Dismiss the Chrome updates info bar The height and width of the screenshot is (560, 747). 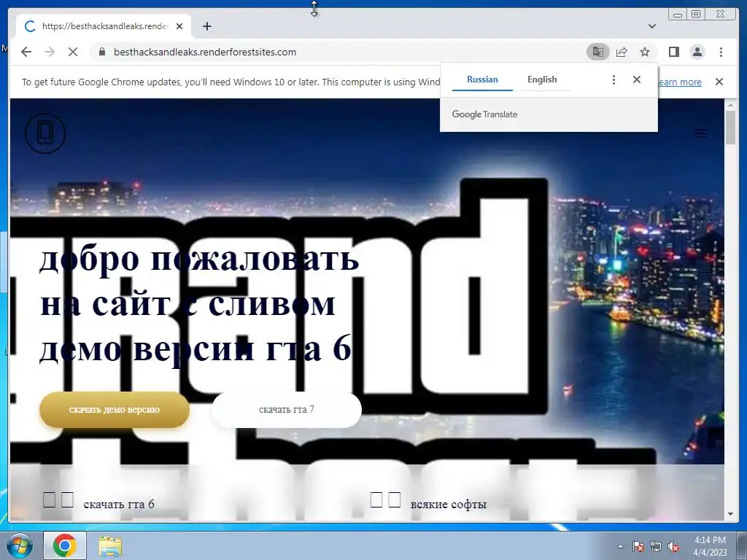point(719,82)
